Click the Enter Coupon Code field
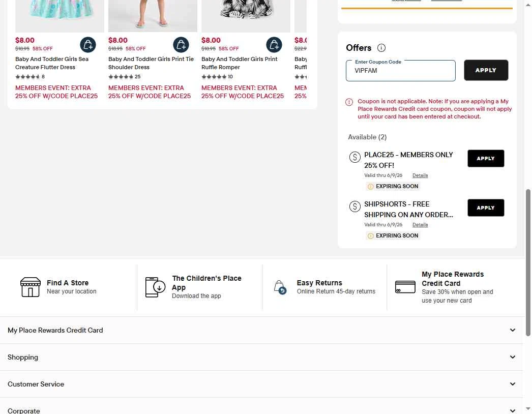The image size is (532, 414). 400,71
